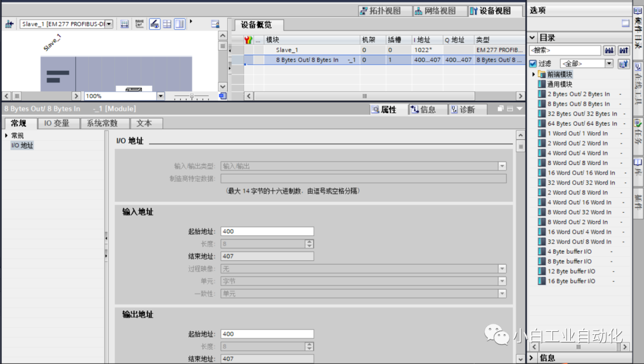
Task: Click the 选项 pane layout icon
Action: [x=625, y=23]
